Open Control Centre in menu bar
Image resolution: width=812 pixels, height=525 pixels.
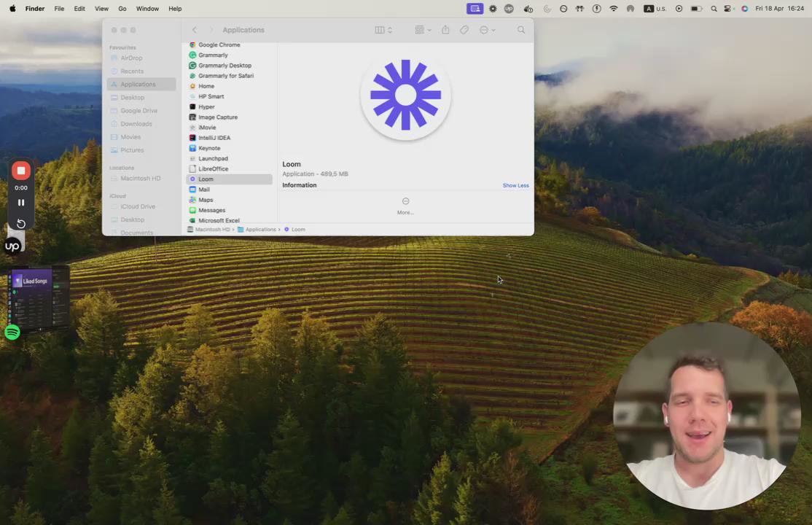click(x=729, y=8)
